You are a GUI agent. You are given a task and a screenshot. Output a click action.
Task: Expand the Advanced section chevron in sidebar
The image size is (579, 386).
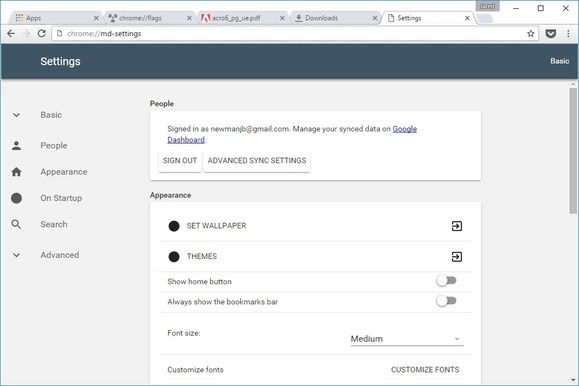[x=16, y=255]
